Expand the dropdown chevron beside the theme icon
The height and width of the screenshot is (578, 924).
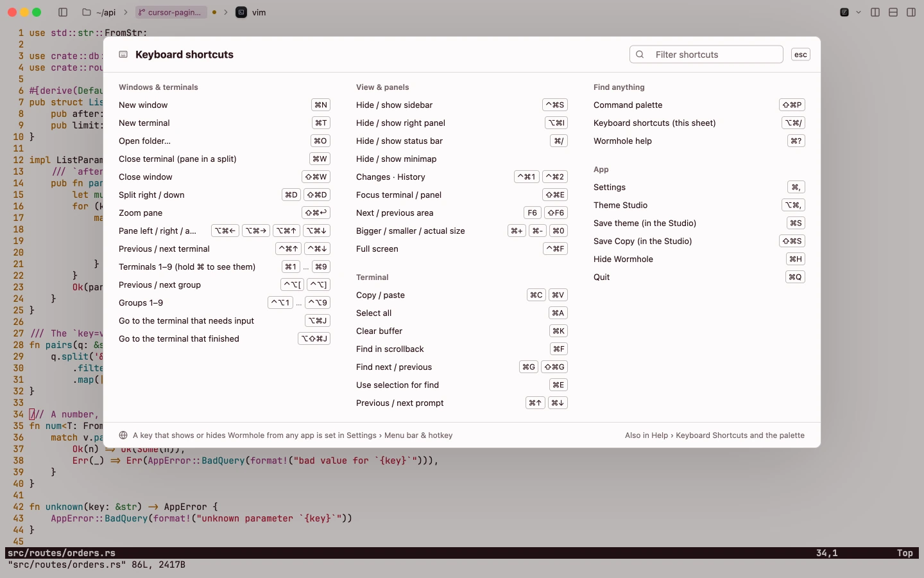click(x=859, y=12)
